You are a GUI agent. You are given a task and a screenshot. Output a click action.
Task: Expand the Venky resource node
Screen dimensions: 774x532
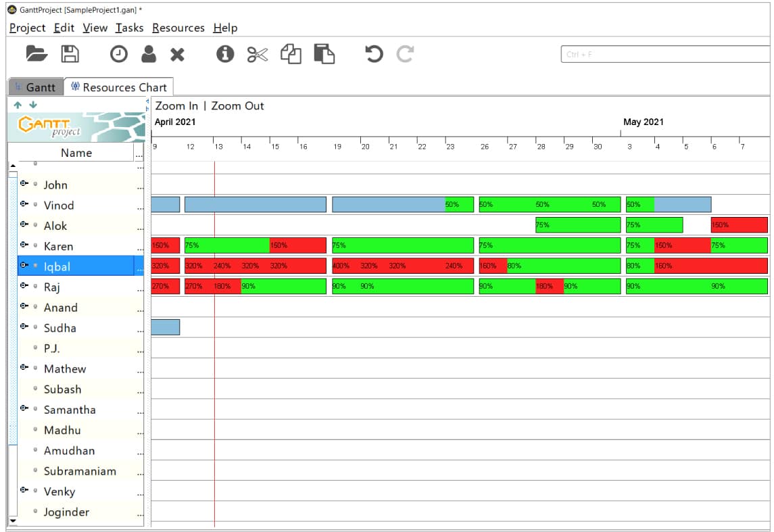(x=24, y=490)
